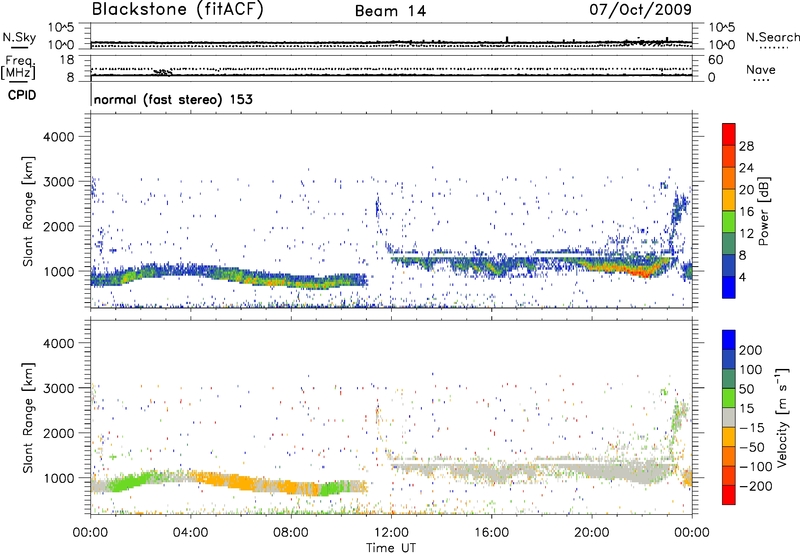This screenshot has height=554, width=800.
Task: Click the '4000' tick on the power panel
Action: coord(58,137)
